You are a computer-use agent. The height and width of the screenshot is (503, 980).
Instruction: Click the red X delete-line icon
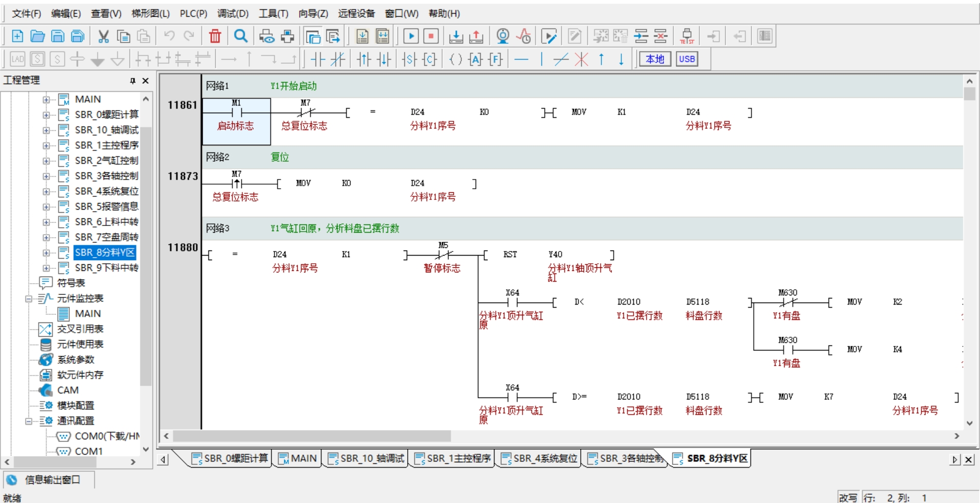581,59
